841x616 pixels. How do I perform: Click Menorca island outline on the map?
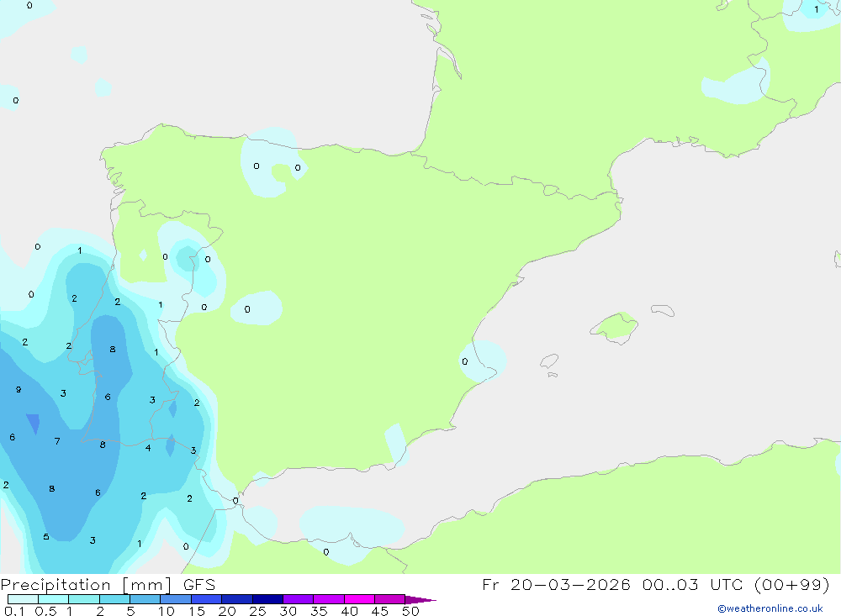tap(663, 310)
